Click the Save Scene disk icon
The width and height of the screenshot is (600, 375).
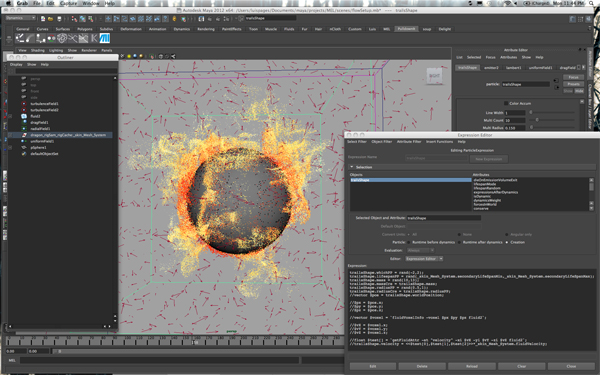59,18
